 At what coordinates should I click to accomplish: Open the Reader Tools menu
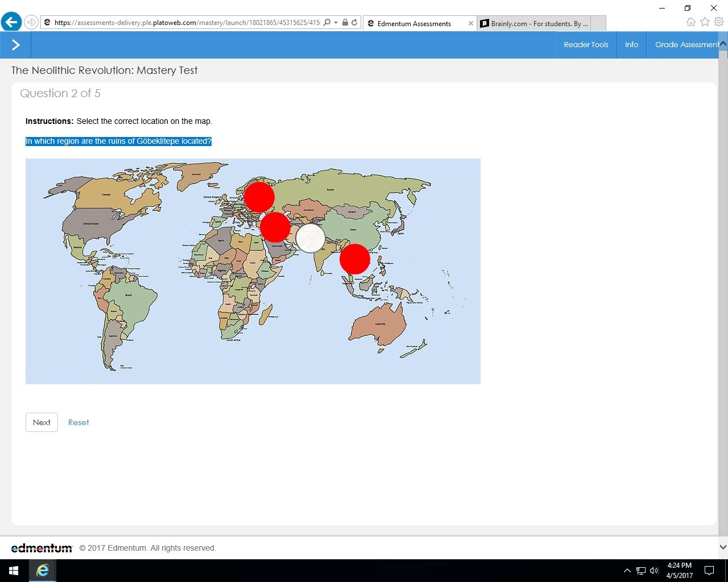(586, 45)
